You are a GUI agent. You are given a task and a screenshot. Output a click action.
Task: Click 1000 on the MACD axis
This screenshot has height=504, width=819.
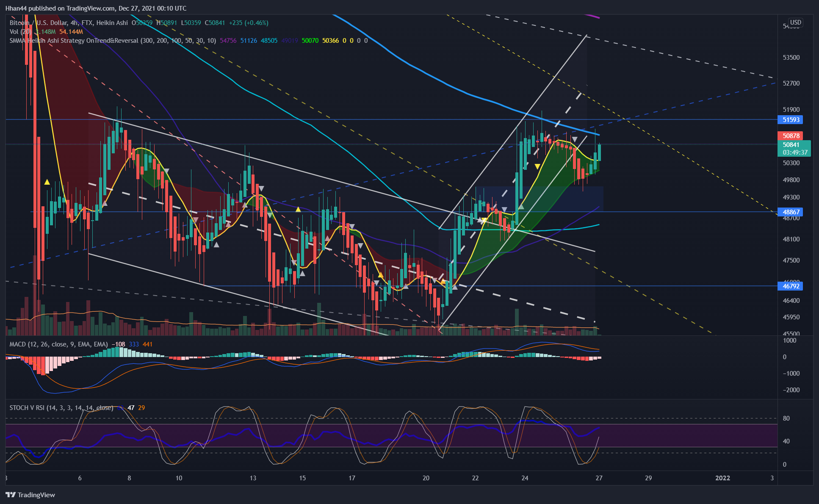tap(789, 341)
